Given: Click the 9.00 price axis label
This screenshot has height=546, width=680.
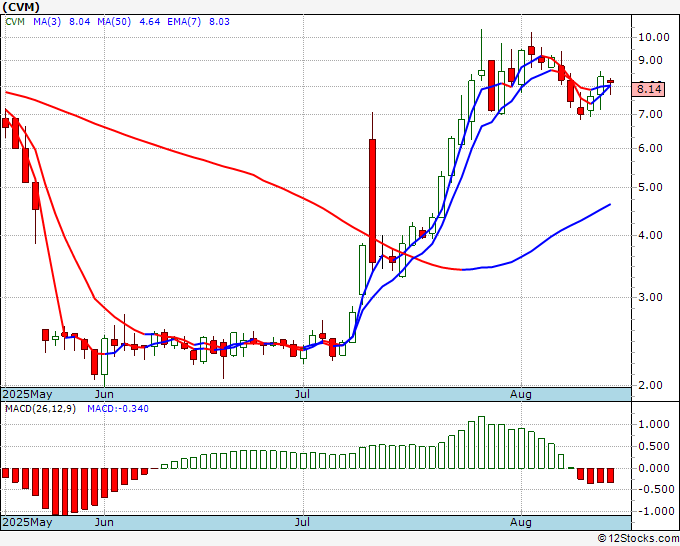Looking at the screenshot, I should (x=650, y=60).
